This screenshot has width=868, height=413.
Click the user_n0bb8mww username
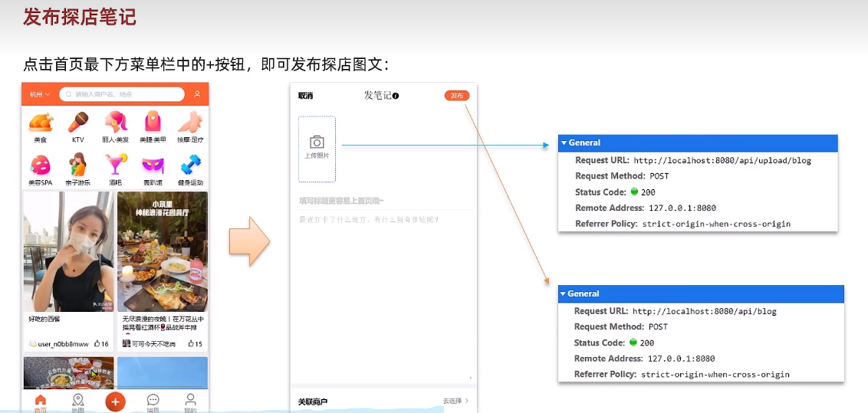(63, 344)
